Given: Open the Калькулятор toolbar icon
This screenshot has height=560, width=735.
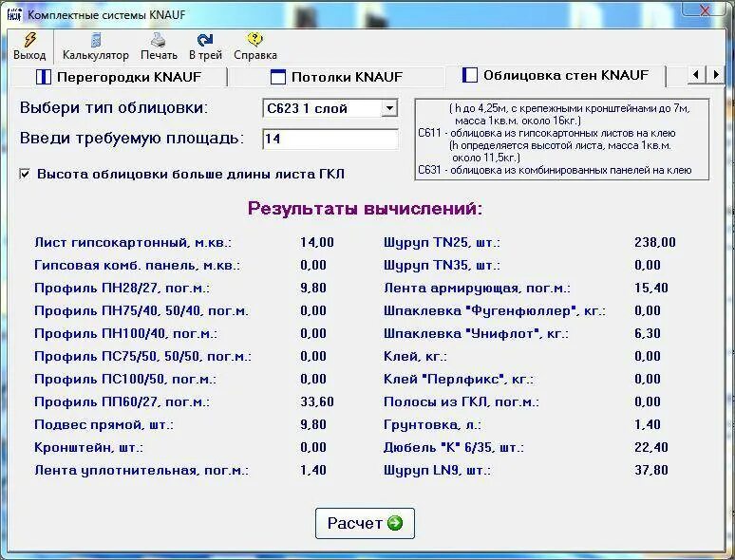Looking at the screenshot, I should (x=96, y=40).
